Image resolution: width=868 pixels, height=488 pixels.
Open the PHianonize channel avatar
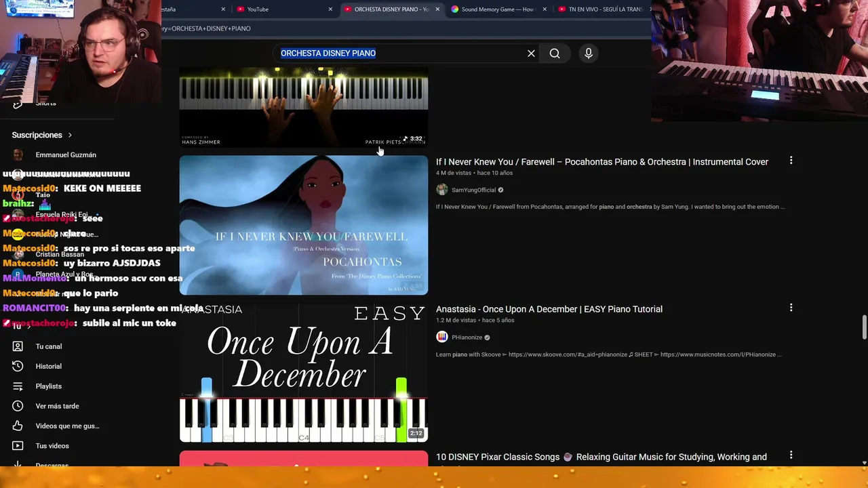pos(442,337)
